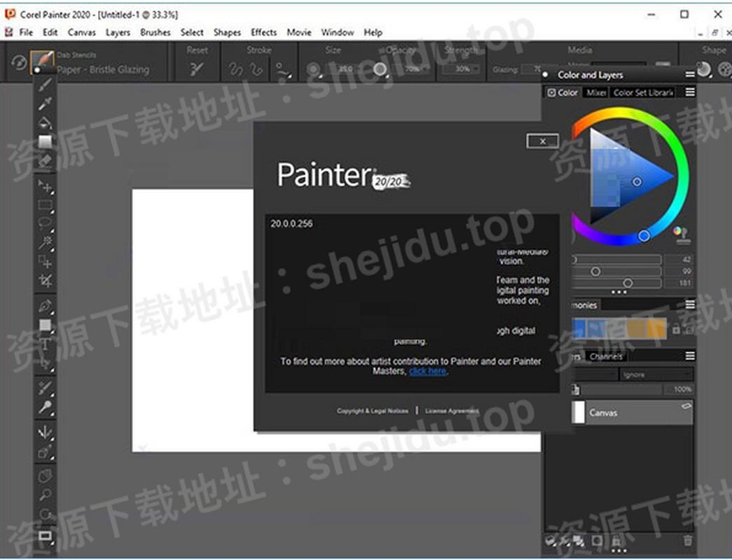The image size is (732, 560).
Task: Select the Text tool
Action: [x=45, y=342]
